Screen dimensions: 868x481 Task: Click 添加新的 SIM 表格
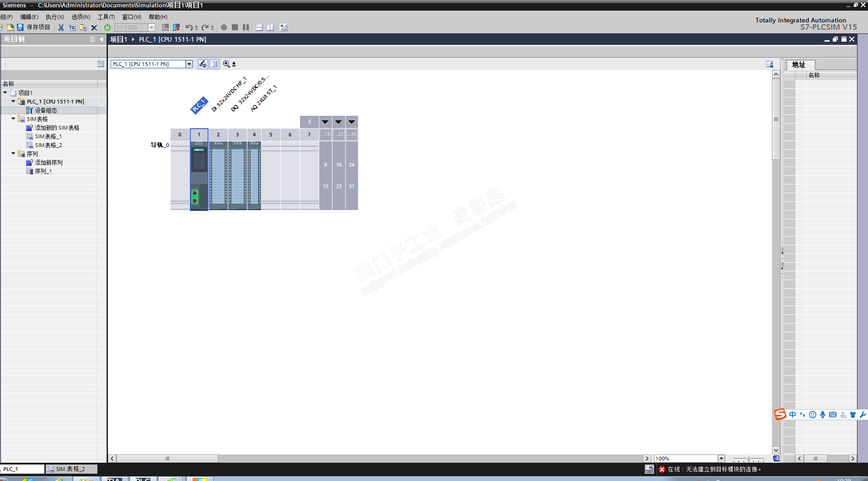pyautogui.click(x=57, y=128)
